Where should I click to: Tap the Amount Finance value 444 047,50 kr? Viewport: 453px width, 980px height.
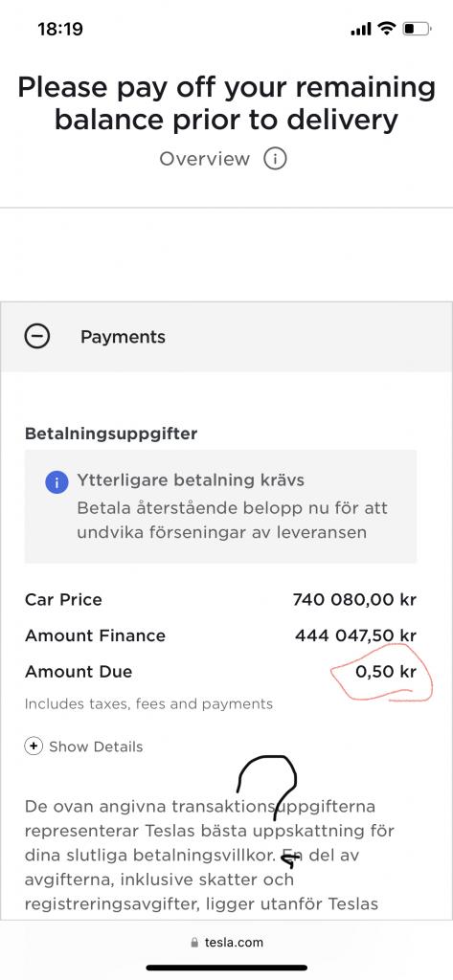(x=355, y=635)
